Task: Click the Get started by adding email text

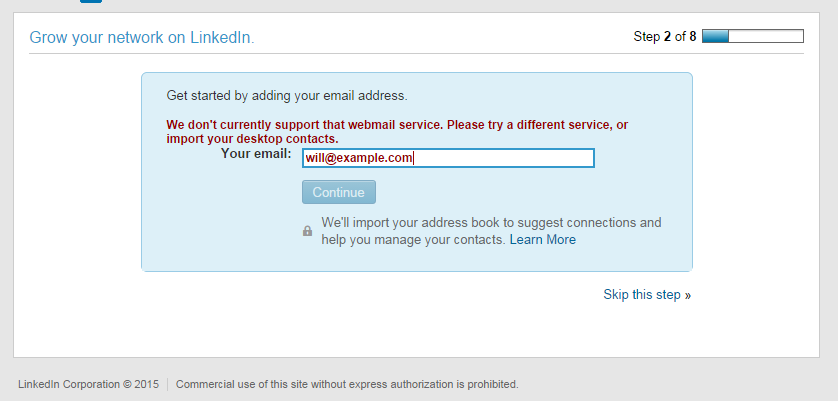Action: click(x=287, y=96)
